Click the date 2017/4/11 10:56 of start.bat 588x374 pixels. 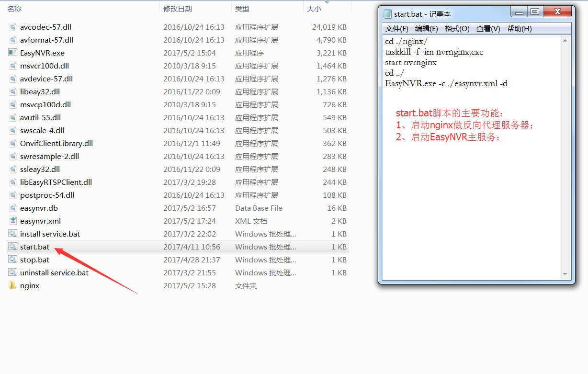click(192, 247)
